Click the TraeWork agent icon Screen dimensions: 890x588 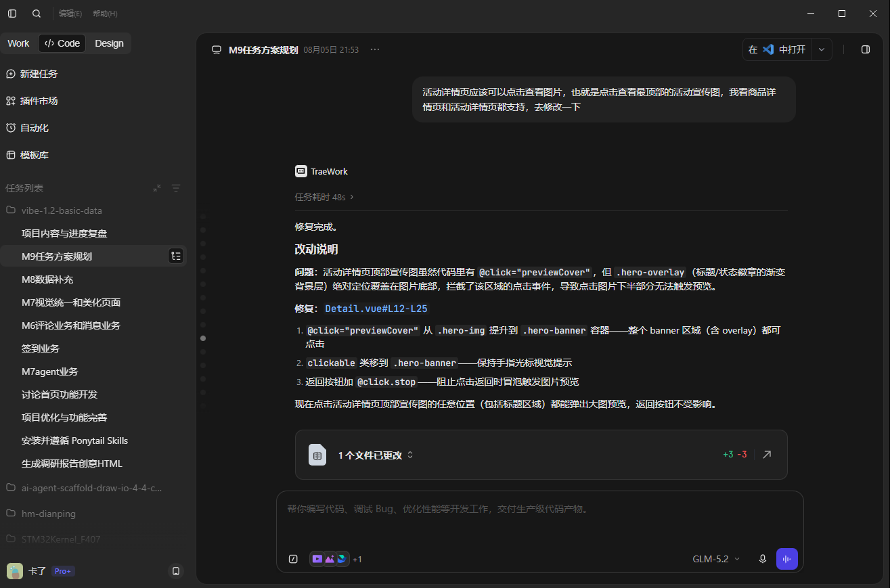pyautogui.click(x=301, y=171)
